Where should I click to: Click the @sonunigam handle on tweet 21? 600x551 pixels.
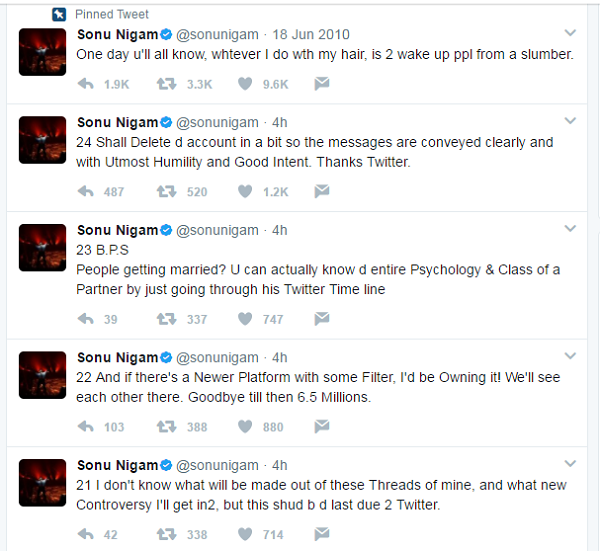tap(217, 465)
